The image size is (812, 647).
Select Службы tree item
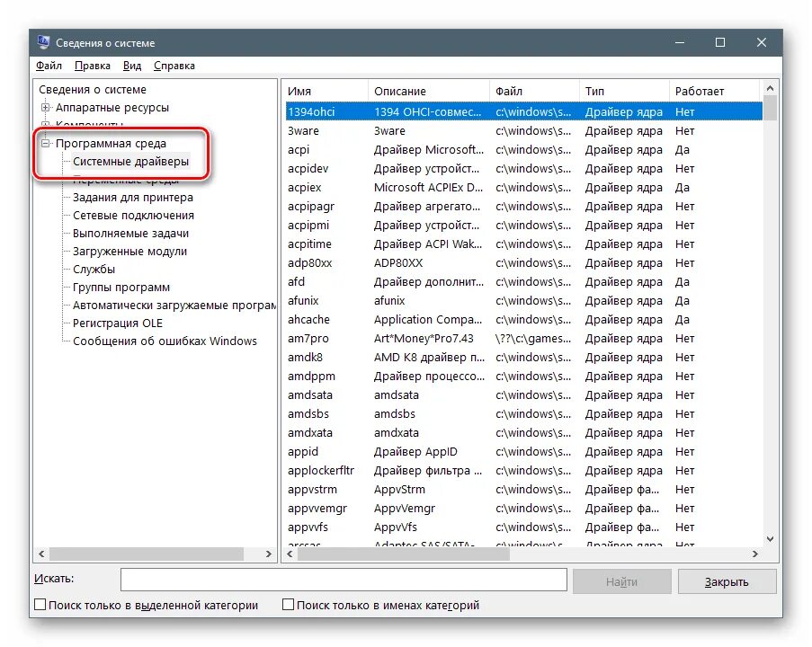pos(94,270)
